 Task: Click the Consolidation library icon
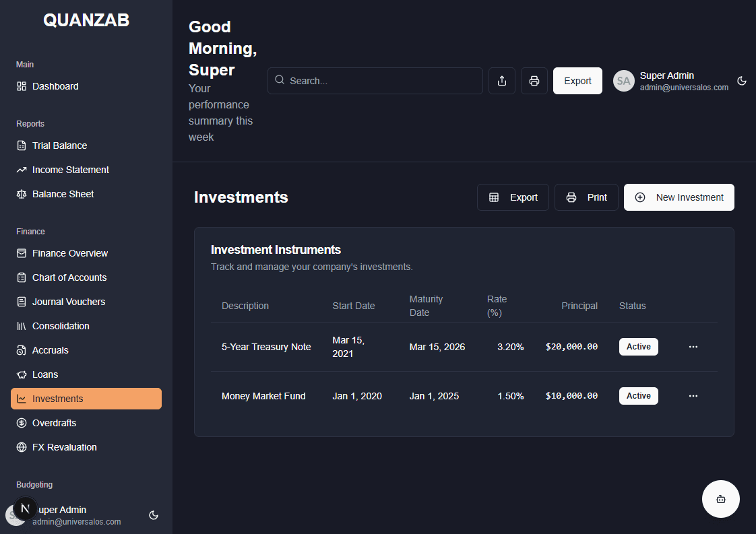point(21,326)
